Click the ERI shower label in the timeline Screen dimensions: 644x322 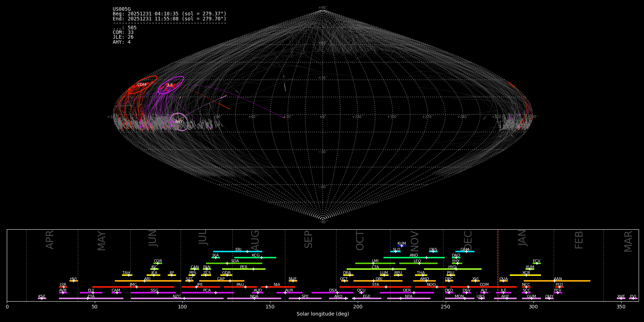pyautogui.click(x=239, y=250)
